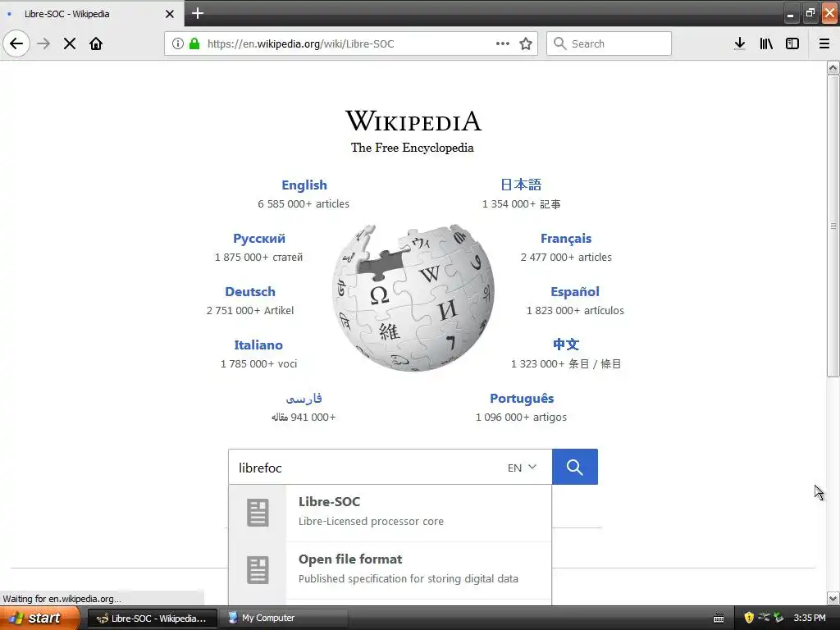Image resolution: width=840 pixels, height=630 pixels.
Task: Open page actions three-dot menu
Action: pyautogui.click(x=503, y=43)
